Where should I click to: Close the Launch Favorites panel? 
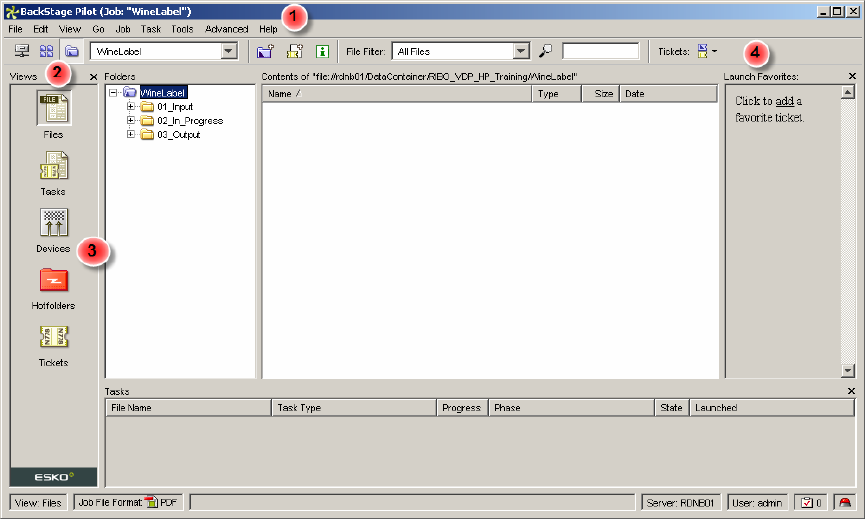tap(852, 76)
